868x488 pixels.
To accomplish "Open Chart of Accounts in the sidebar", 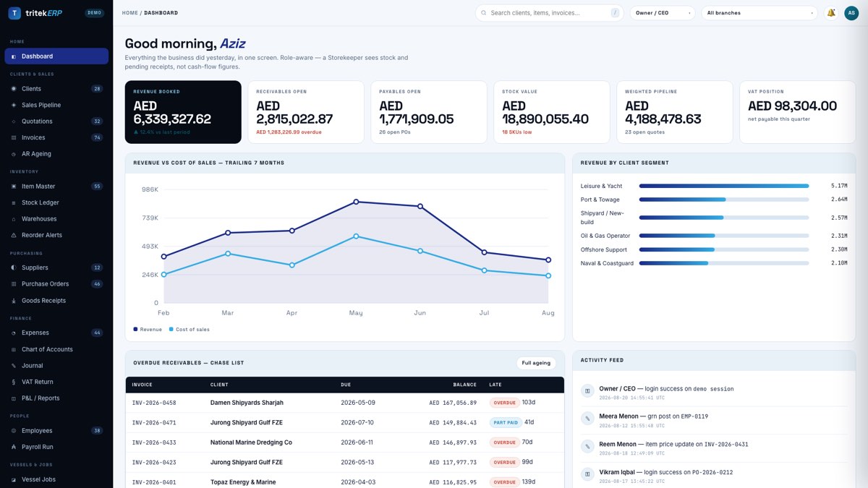I will point(56,349).
